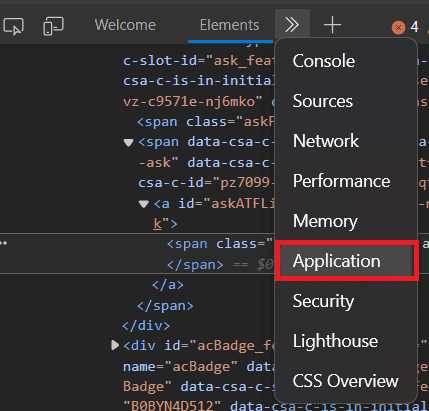Collapse the span data-csa-c node triangle
Image resolution: width=429 pixels, height=411 pixels.
click(129, 143)
